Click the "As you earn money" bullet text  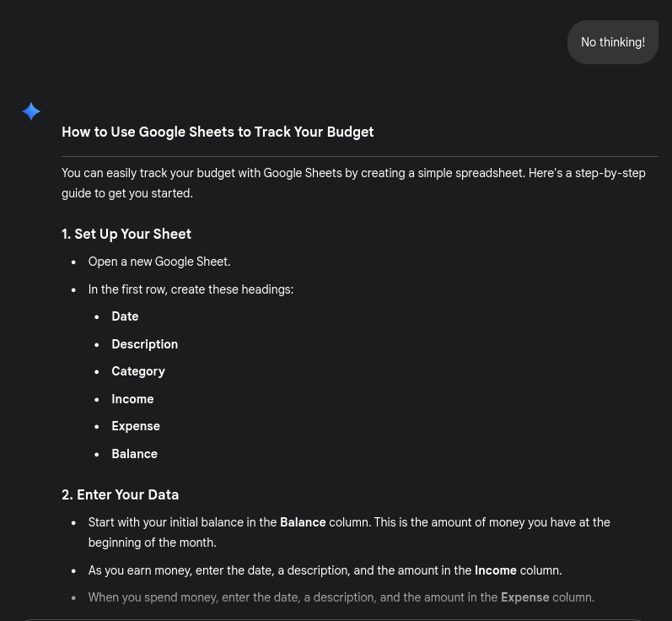coord(280,571)
